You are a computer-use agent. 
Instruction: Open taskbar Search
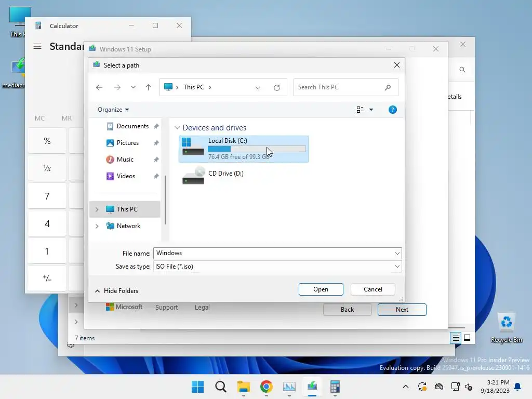[x=220, y=387]
